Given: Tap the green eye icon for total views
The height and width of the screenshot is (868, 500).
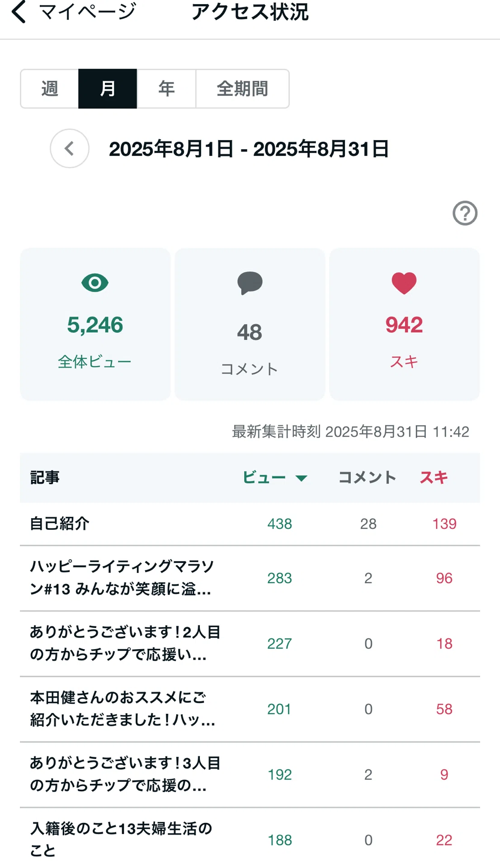Looking at the screenshot, I should click(x=95, y=283).
